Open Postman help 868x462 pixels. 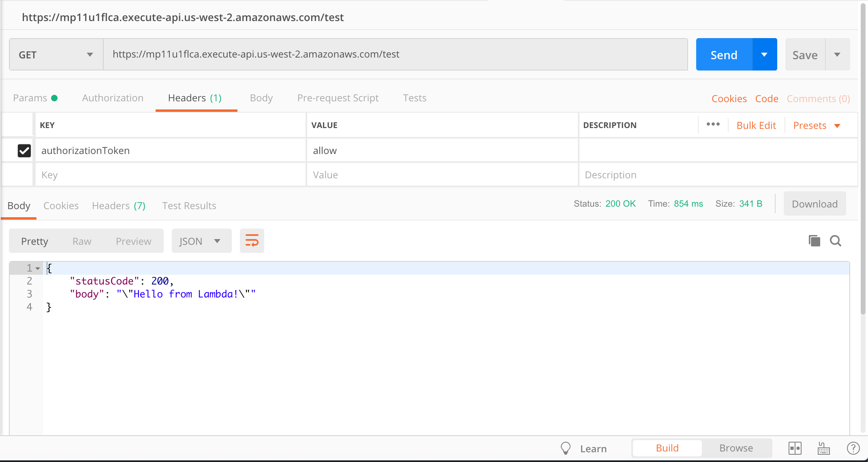[x=853, y=448]
